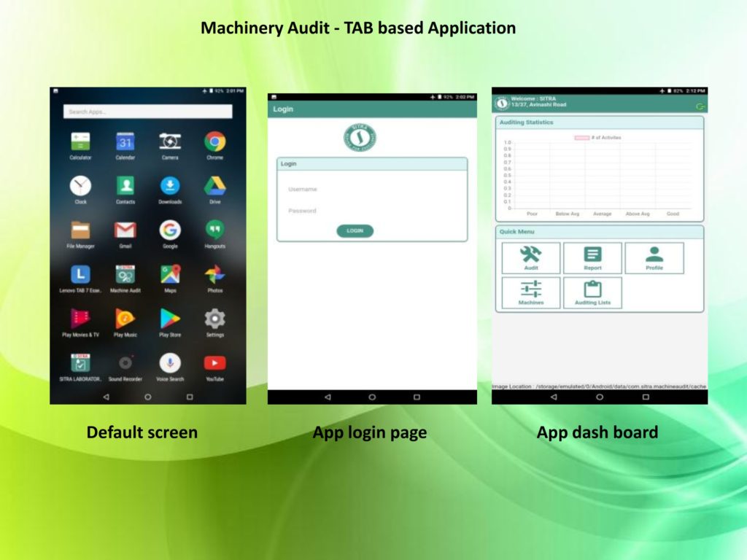Open Machines from Quick Menu
Screen dimensions: 747x560
click(531, 292)
